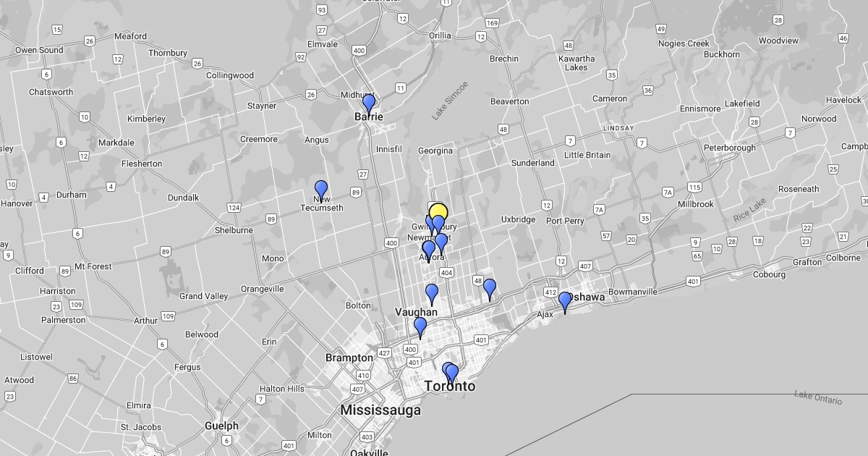Select the blue pin at Oshawa
Screen dimensions: 868x456
(x=565, y=302)
